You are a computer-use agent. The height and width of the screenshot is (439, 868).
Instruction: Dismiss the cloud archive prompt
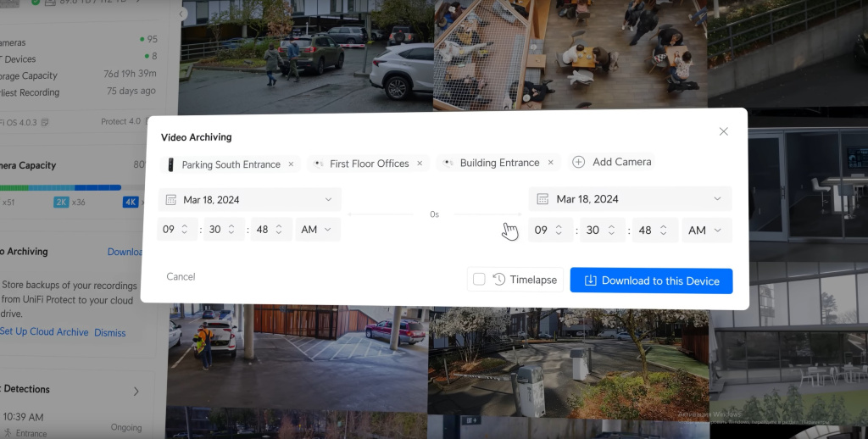coord(109,332)
